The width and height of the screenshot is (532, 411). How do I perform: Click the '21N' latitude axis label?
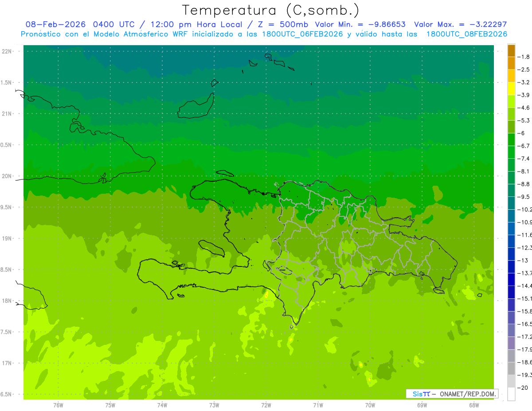[x=7, y=114]
